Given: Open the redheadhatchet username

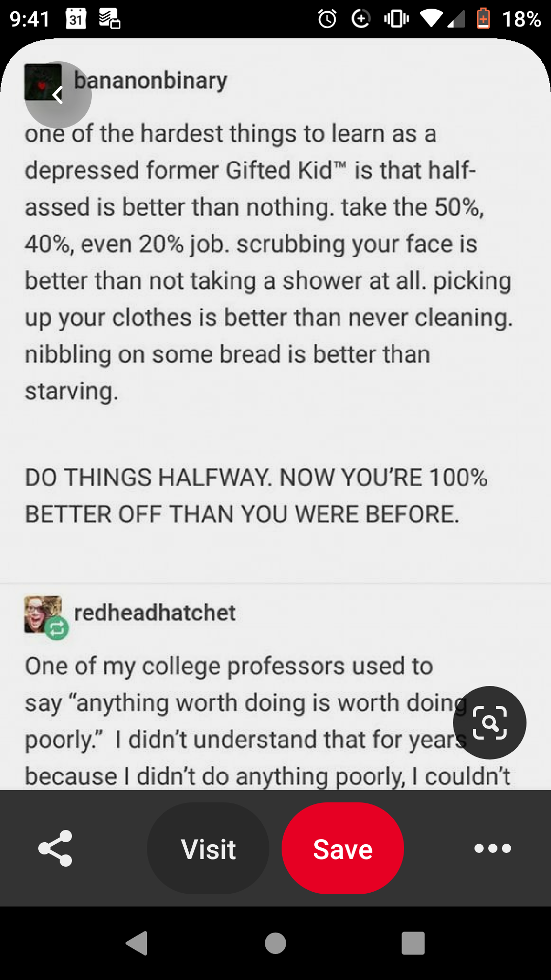Looking at the screenshot, I should (155, 612).
